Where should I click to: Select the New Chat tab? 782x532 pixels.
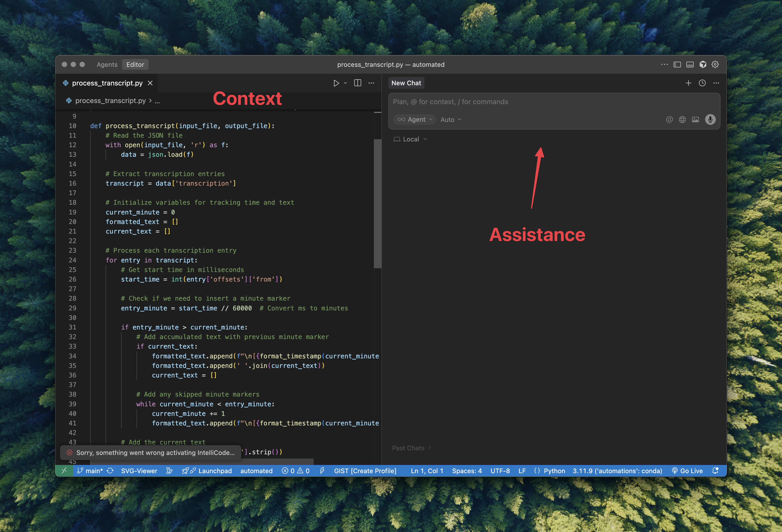tap(406, 83)
